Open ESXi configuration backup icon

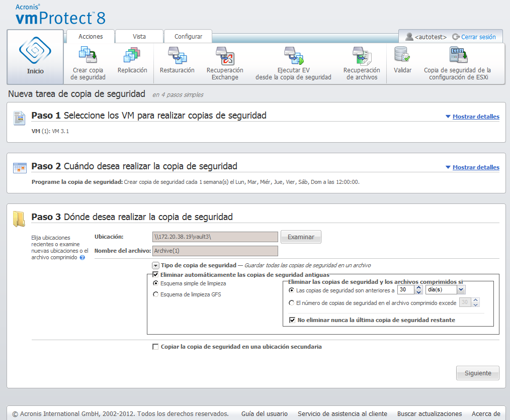click(x=458, y=55)
